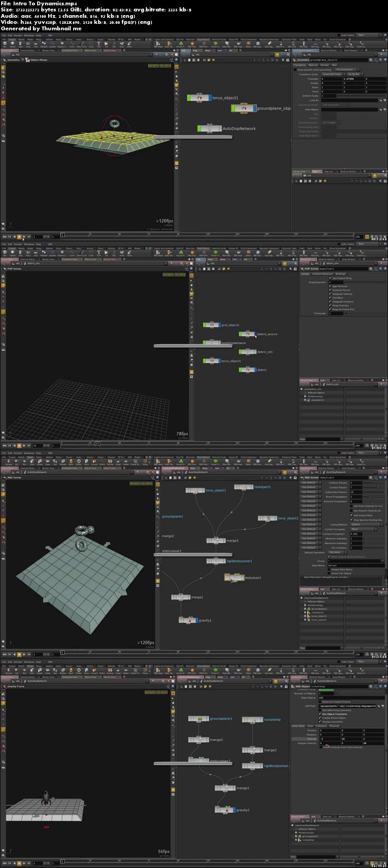Click the no cam button in POP Solver frame
This screenshot has height=868, width=388.
pos(180,274)
